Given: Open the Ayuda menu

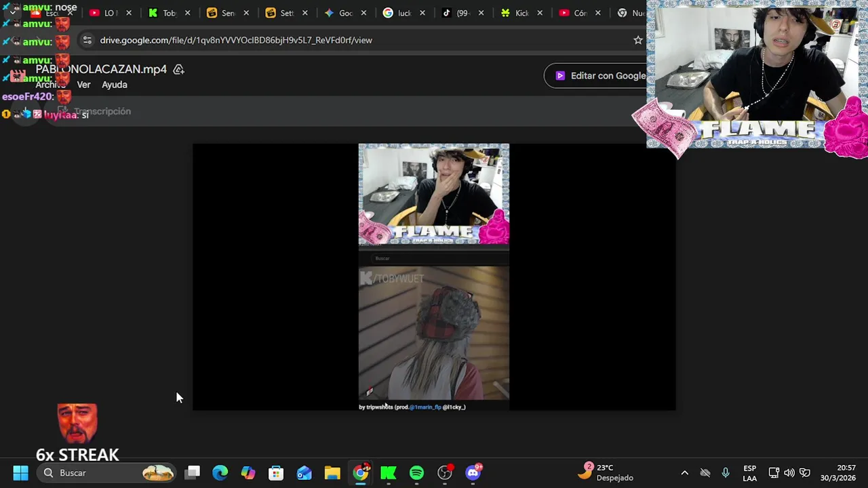Looking at the screenshot, I should tap(115, 85).
